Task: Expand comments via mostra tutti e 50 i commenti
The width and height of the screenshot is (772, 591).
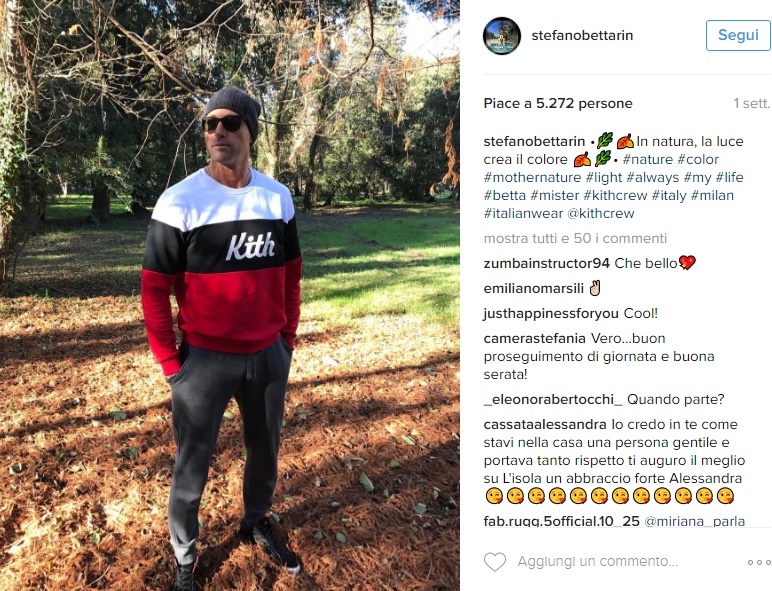Action: (x=575, y=238)
